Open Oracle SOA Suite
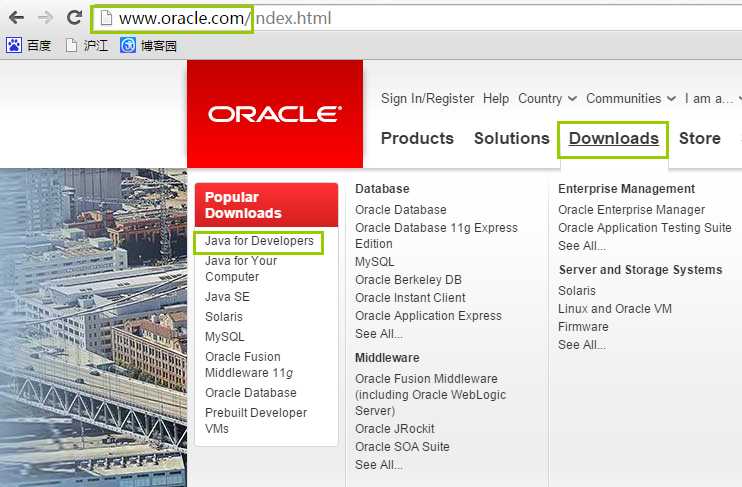 coord(402,447)
